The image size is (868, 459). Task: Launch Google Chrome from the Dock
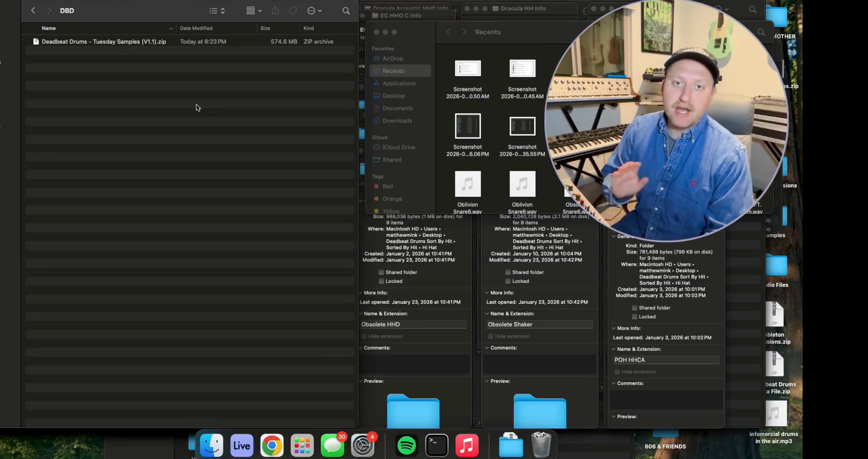[x=272, y=445]
